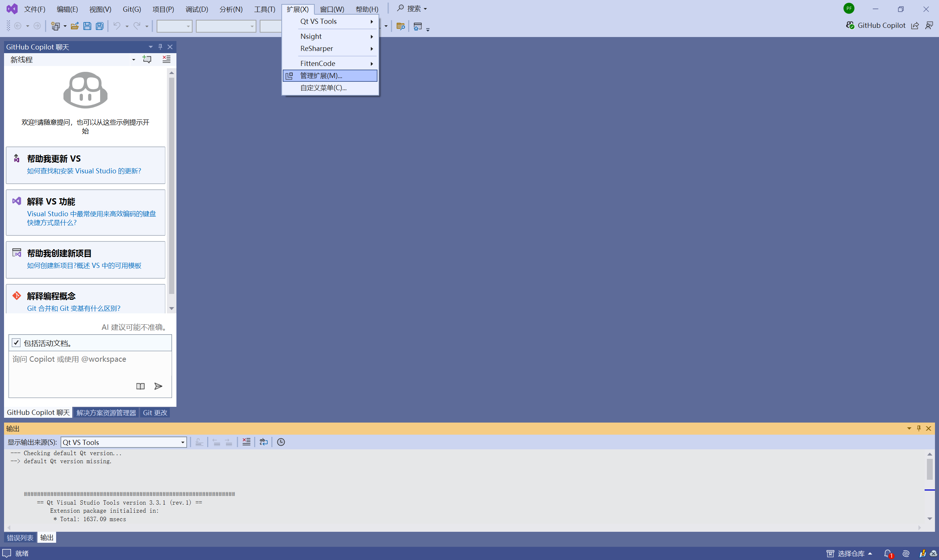Click the navigate forward arrow icon
Image resolution: width=939 pixels, height=560 pixels.
pos(37,26)
